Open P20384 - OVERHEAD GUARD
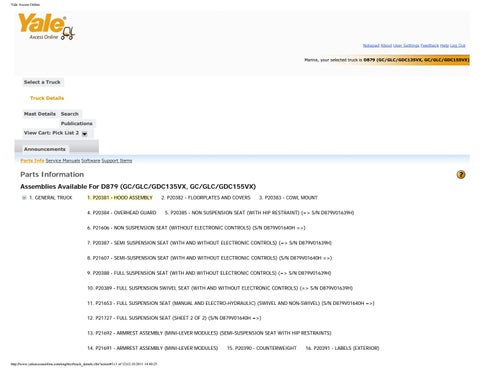 [122, 213]
